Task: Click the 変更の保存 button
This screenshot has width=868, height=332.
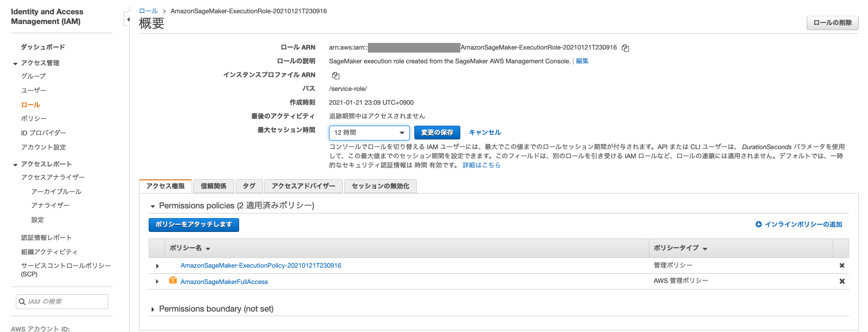Action: (x=437, y=133)
